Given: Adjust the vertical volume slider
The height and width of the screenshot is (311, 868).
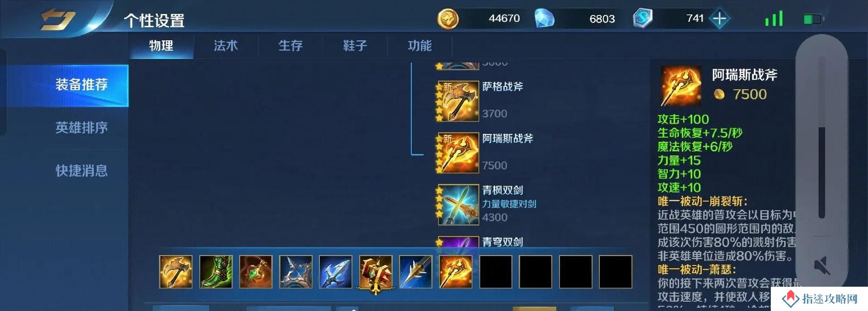Looking at the screenshot, I should coord(822,138).
